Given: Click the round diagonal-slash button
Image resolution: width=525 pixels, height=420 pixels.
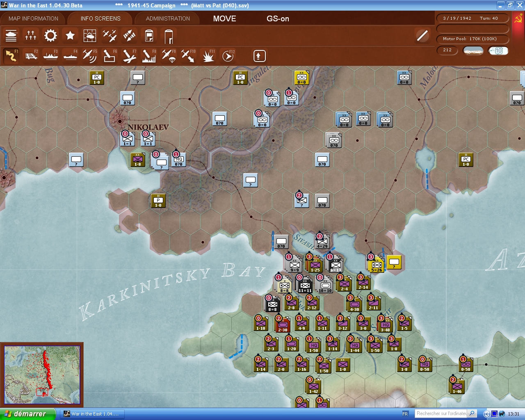Looking at the screenshot, I should point(422,36).
